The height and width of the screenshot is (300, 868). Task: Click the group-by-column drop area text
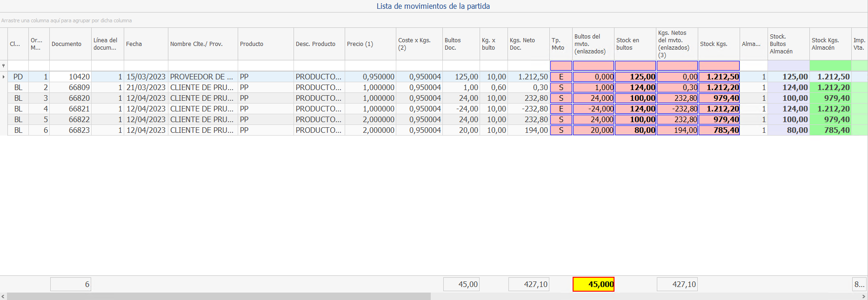coord(67,20)
